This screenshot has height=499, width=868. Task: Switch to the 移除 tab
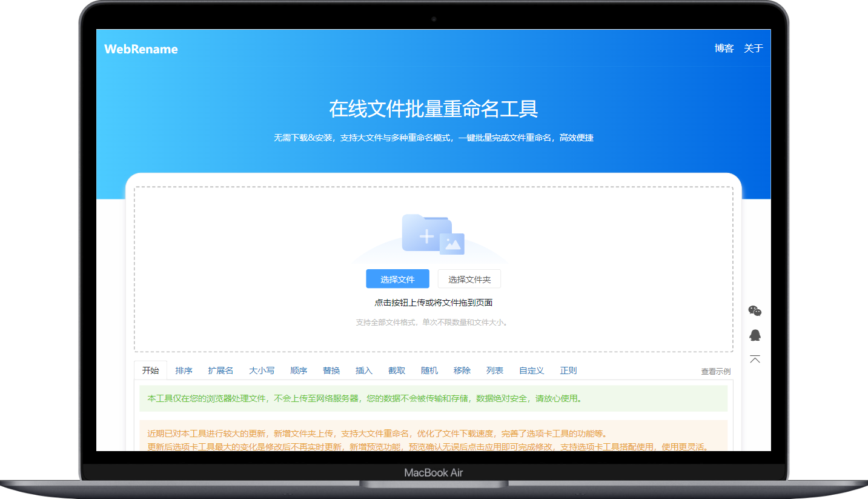pyautogui.click(x=462, y=370)
